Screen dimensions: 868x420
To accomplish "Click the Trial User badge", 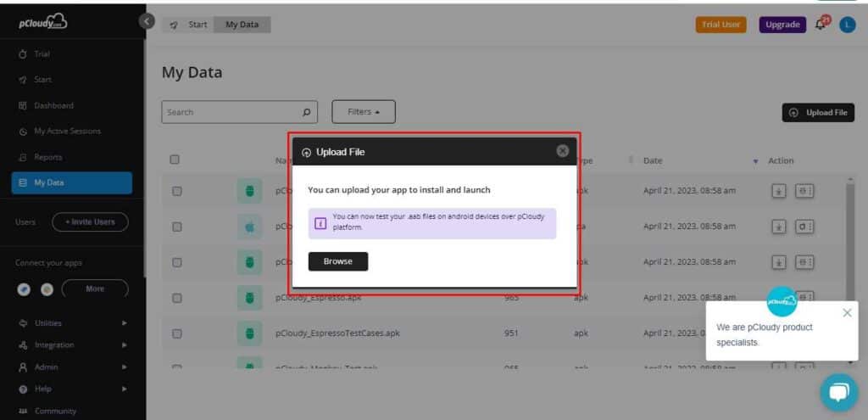I will point(721,25).
